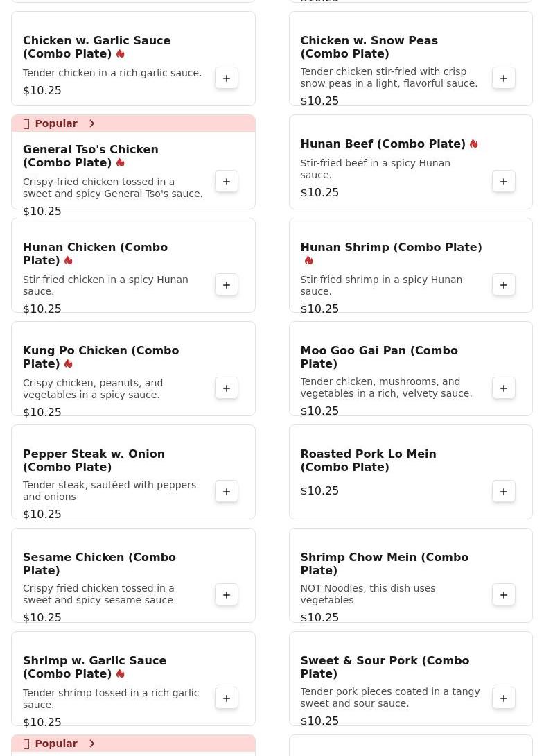Add Chicken w. Garlic Sauce combo to order
The width and height of the screenshot is (544, 756).
(227, 78)
